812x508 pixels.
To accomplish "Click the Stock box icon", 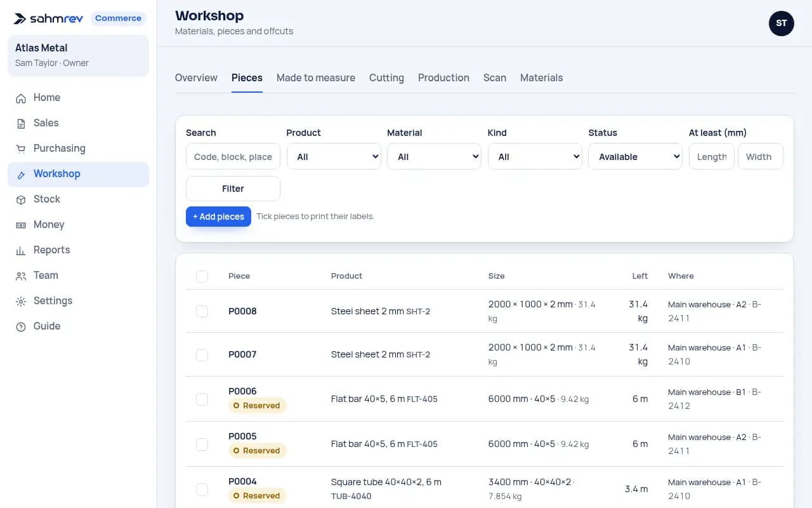I will 21,199.
